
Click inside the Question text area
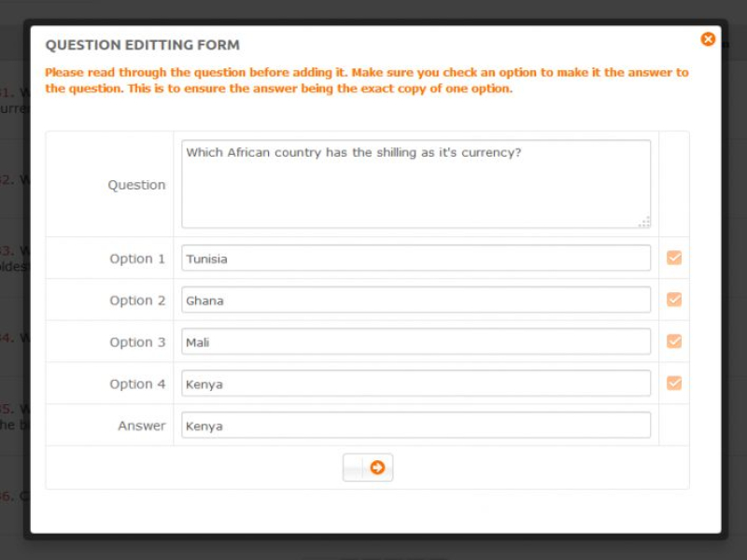[416, 184]
